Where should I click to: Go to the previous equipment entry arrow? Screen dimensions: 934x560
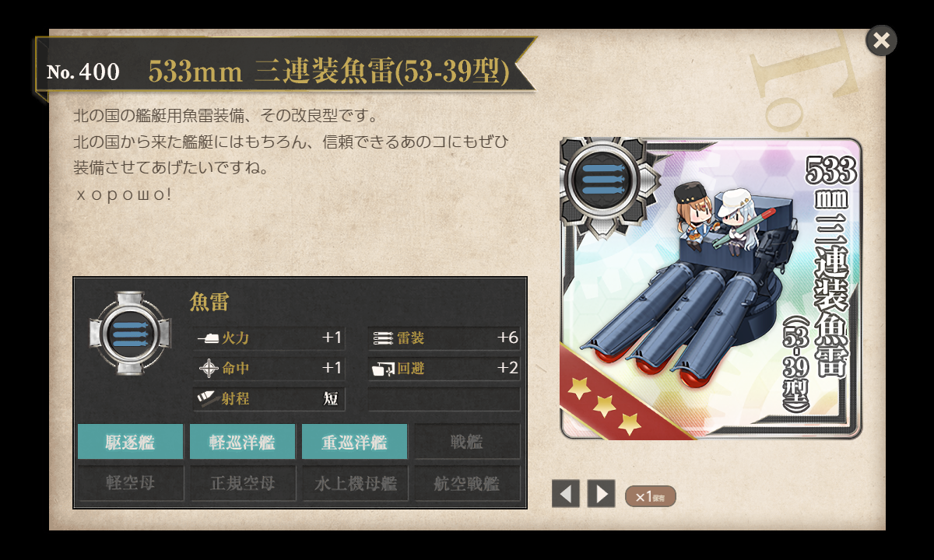tap(566, 494)
